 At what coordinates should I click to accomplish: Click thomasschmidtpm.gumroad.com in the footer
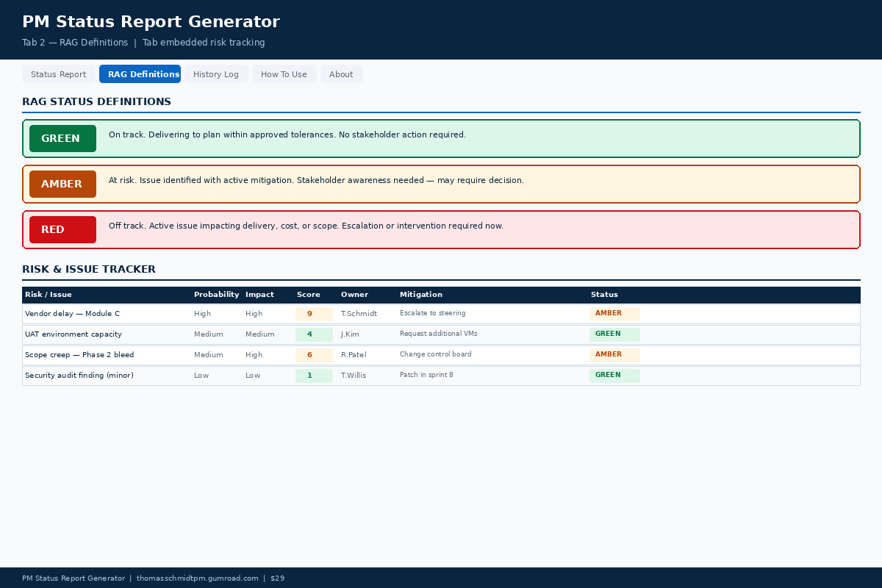[x=197, y=578]
